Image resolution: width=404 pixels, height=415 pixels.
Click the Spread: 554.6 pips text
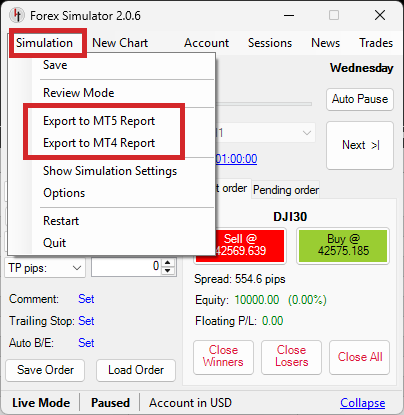tap(240, 279)
